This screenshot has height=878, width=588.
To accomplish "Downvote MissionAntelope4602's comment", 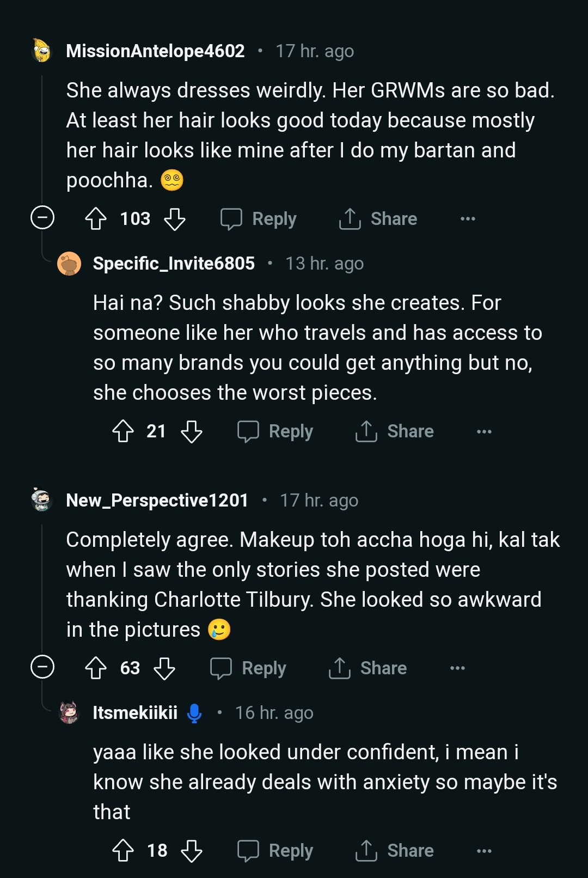I will pos(175,219).
